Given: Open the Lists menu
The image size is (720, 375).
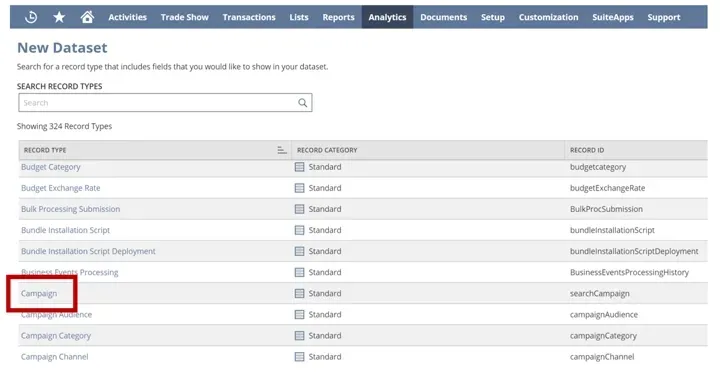Looking at the screenshot, I should [x=299, y=17].
